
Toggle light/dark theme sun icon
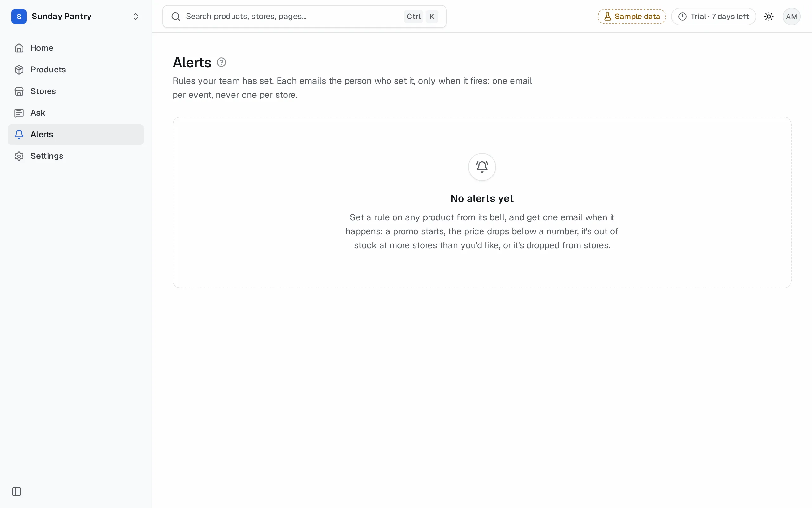tap(769, 17)
